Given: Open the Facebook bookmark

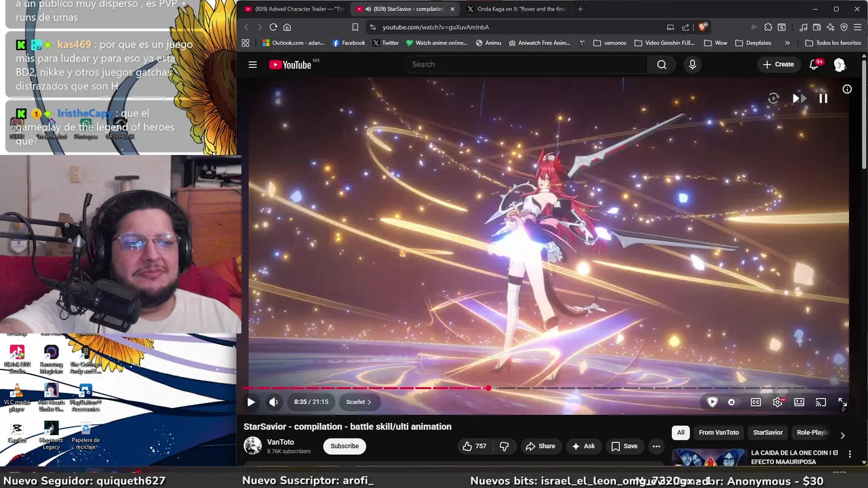Looking at the screenshot, I should (x=349, y=43).
